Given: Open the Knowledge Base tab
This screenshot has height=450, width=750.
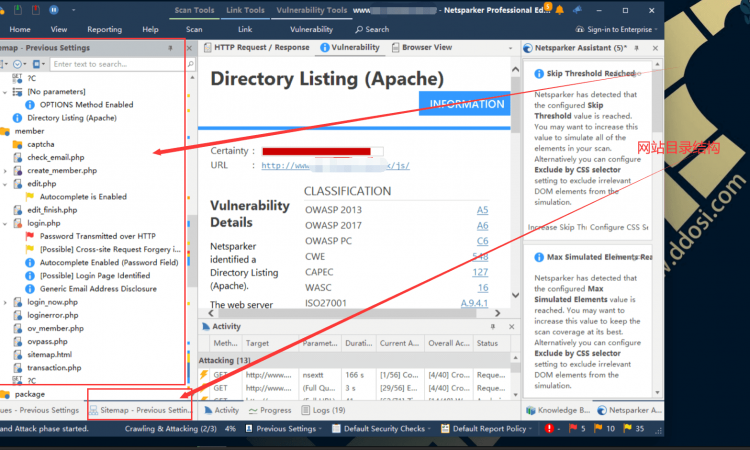Looking at the screenshot, I should [x=558, y=410].
